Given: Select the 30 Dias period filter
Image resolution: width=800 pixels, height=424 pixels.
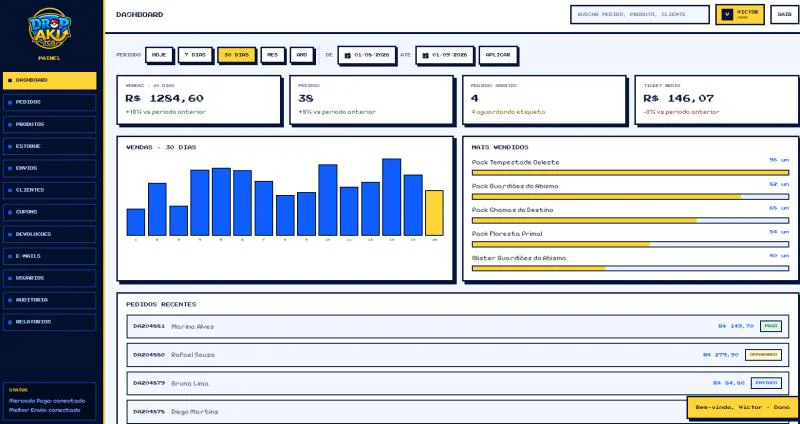Looking at the screenshot, I should (236, 55).
